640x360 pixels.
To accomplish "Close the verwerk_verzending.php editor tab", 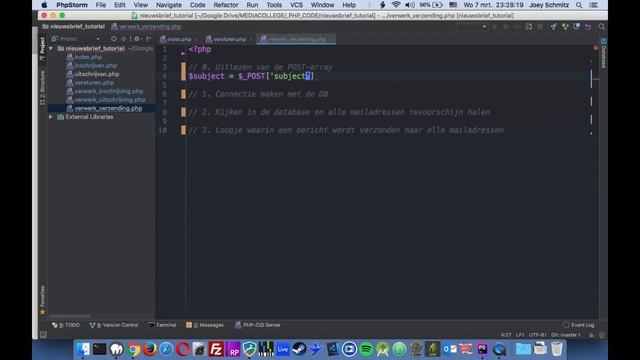I will (x=331, y=39).
